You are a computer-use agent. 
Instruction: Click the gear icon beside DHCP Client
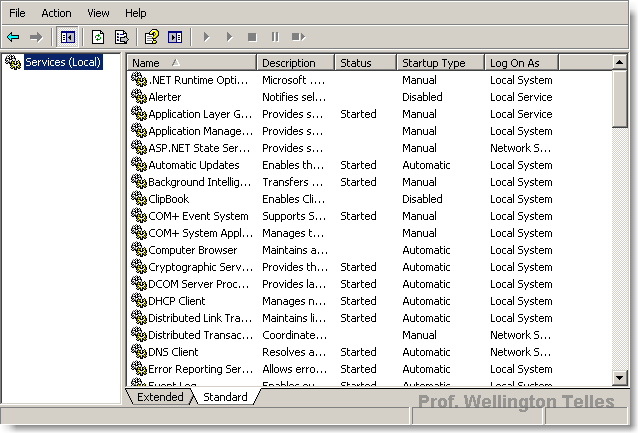pos(139,300)
